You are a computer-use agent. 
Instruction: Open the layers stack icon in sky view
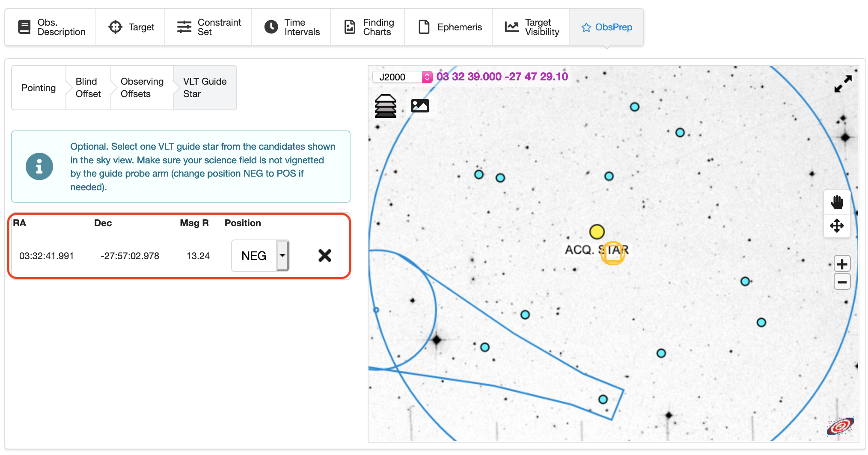click(x=385, y=106)
